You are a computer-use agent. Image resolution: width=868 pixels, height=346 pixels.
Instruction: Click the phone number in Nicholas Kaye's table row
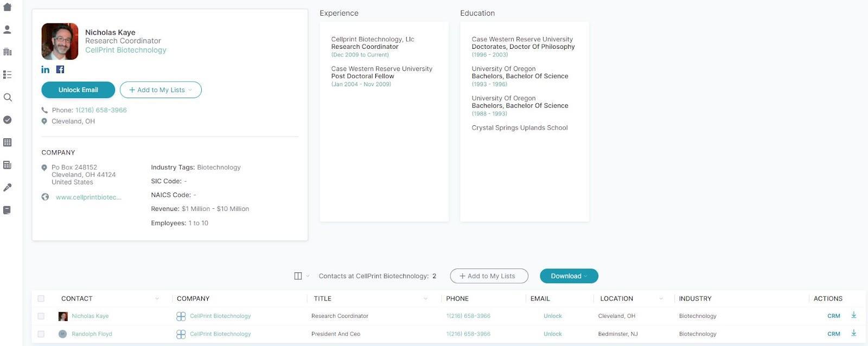pyautogui.click(x=468, y=316)
